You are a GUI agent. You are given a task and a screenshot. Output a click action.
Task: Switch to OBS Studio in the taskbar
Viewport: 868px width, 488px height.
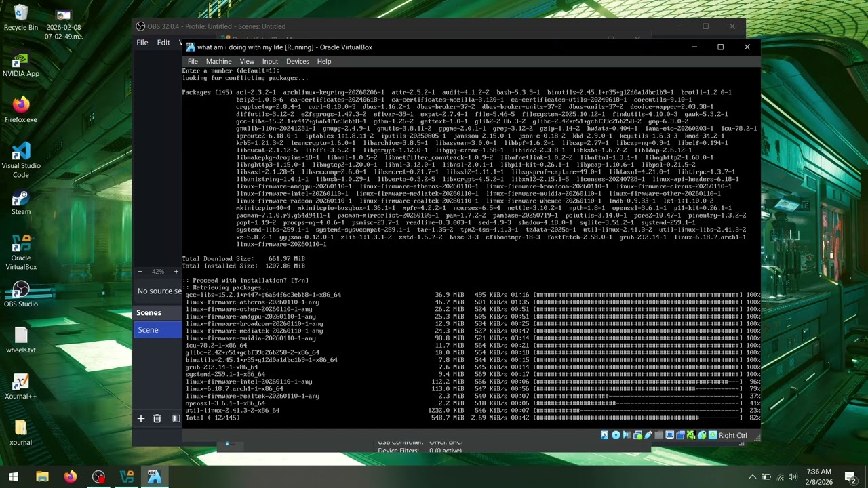pyautogui.click(x=99, y=476)
